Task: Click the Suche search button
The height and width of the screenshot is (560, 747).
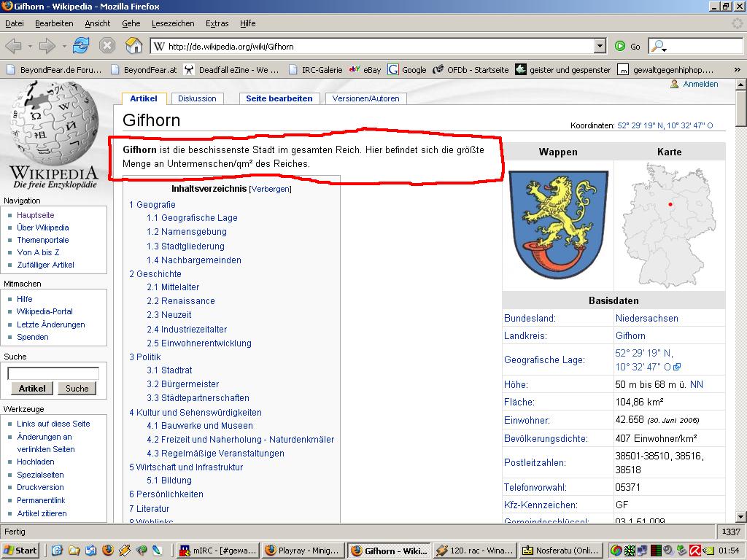Action: click(77, 389)
